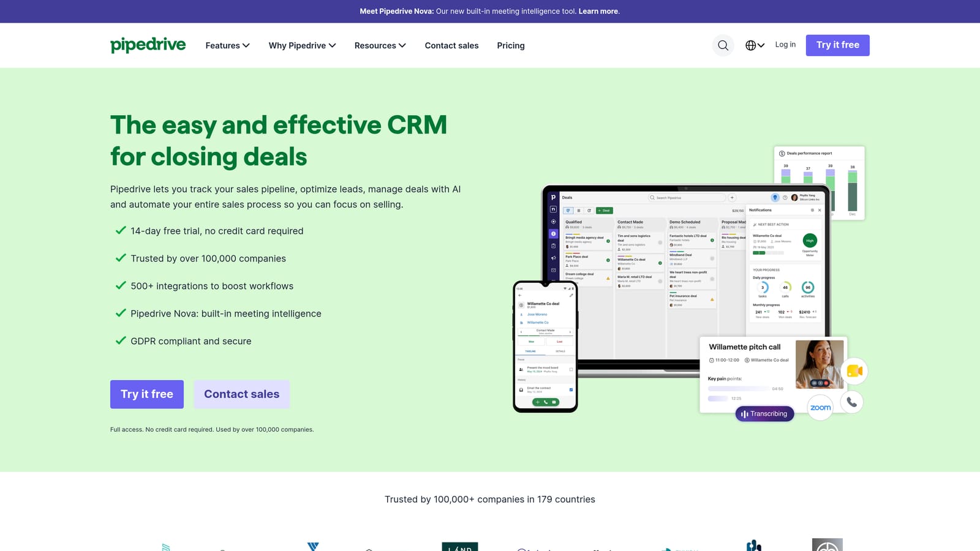Click the Transcribing status pill
The height and width of the screenshot is (551, 980).
click(x=765, y=414)
